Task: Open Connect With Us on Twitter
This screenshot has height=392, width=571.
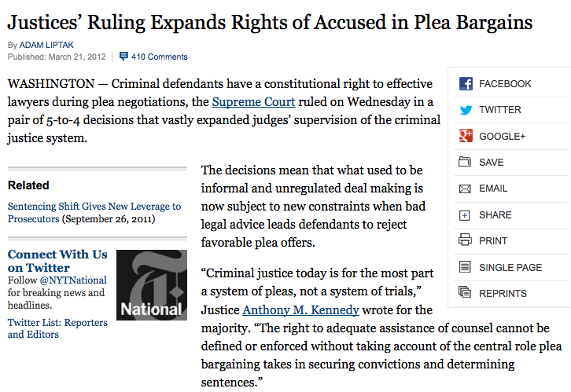Action: 57,261
